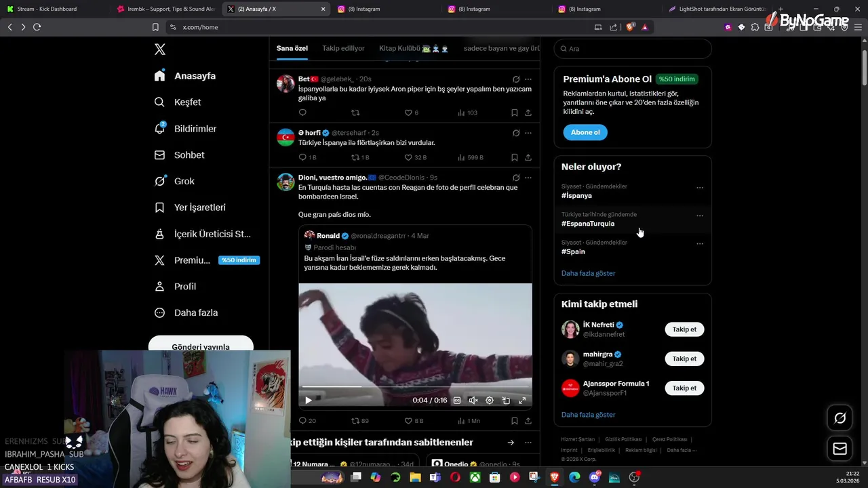Screen dimensions: 868x488
Task: Share Dioni's post
Action: [x=528, y=421]
